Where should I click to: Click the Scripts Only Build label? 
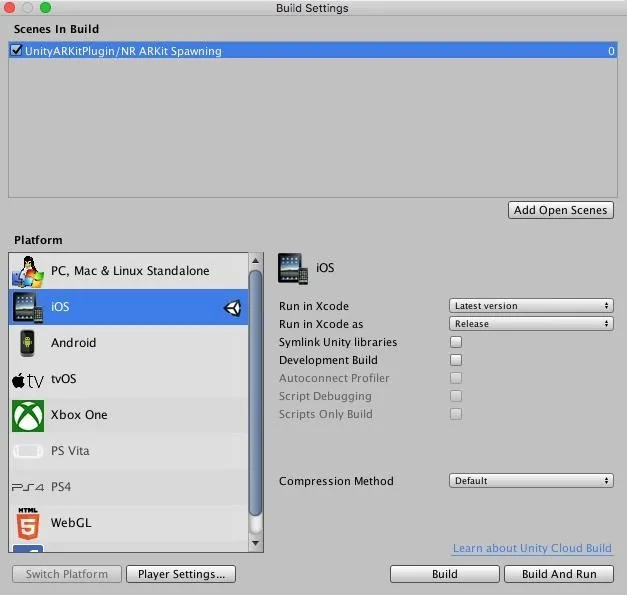coord(326,414)
